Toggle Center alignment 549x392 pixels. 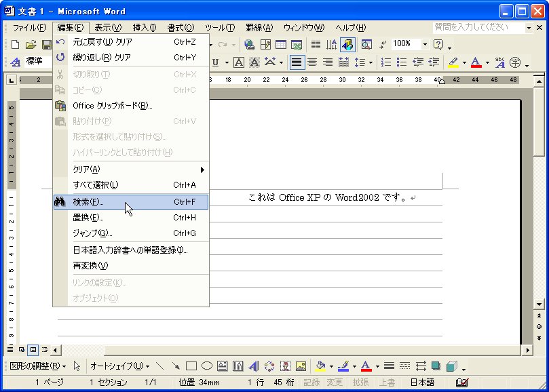312,62
